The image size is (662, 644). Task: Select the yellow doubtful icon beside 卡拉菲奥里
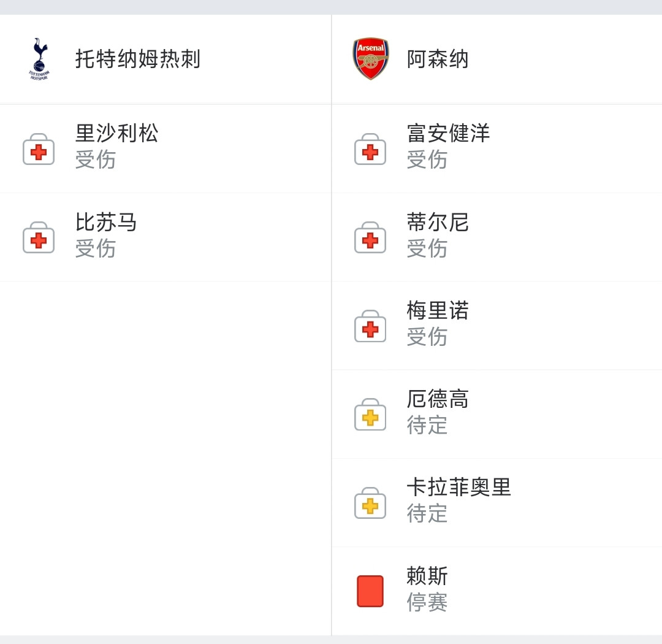tap(370, 503)
